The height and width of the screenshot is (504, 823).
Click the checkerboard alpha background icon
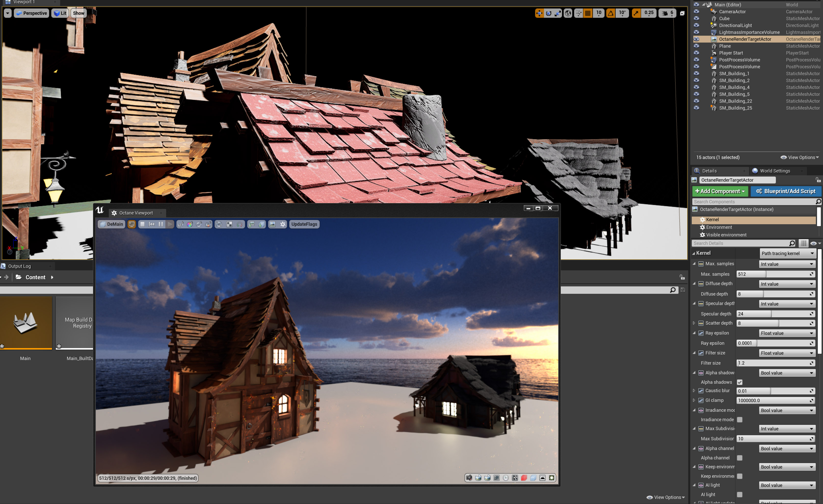tap(229, 224)
